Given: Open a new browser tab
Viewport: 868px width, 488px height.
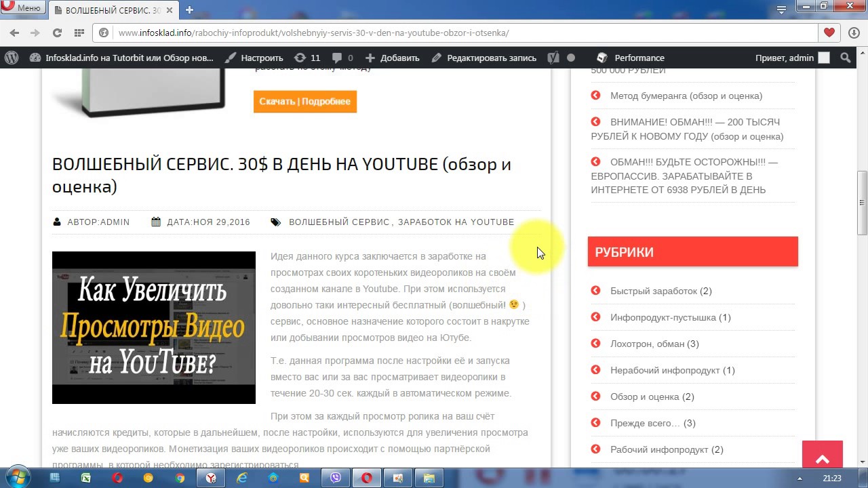Looking at the screenshot, I should 190,10.
